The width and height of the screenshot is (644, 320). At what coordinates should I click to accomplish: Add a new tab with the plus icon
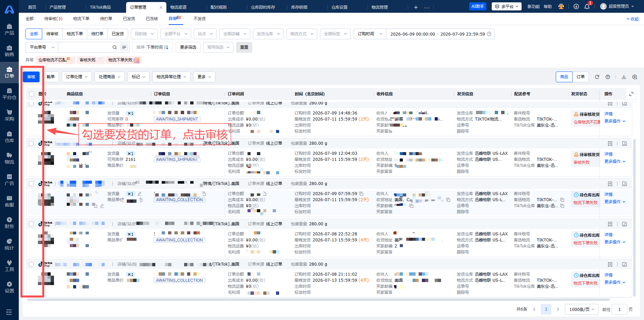pos(416,7)
